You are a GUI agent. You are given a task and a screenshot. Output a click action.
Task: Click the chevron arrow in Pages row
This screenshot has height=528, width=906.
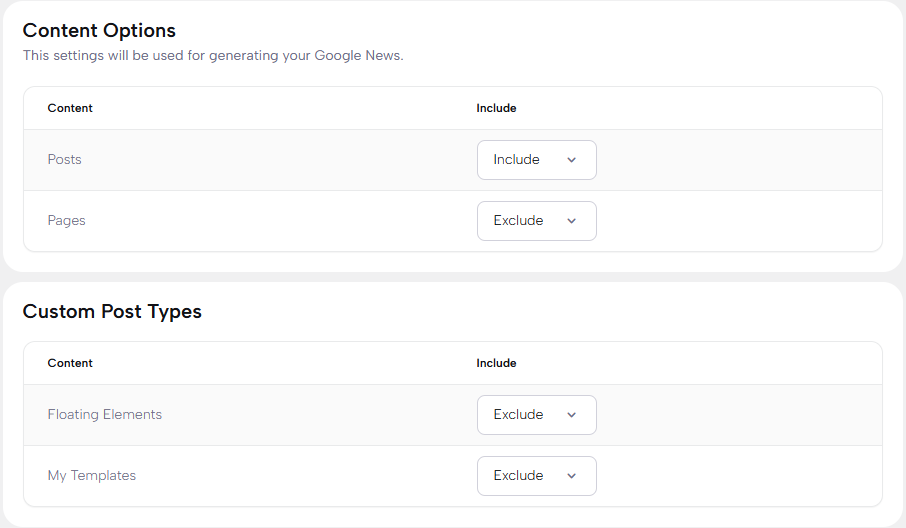coord(572,221)
